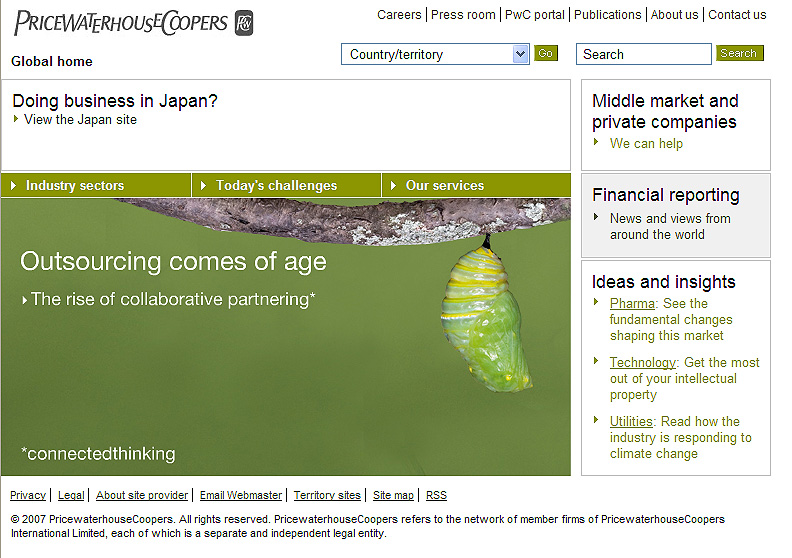The height and width of the screenshot is (558, 792).
Task: Open the Careers link
Action: point(399,15)
